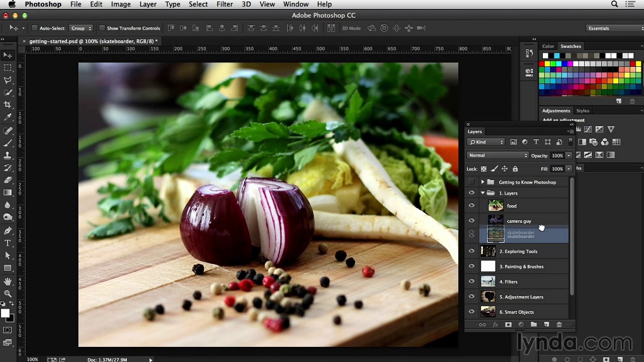Select the Brush tool
Viewport: 644px width, 362px height.
[8, 143]
